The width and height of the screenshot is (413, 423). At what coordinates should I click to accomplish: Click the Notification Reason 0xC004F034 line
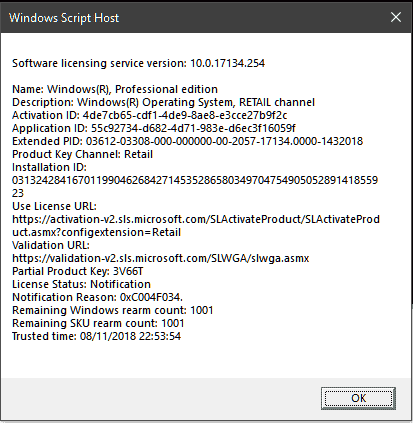click(97, 297)
